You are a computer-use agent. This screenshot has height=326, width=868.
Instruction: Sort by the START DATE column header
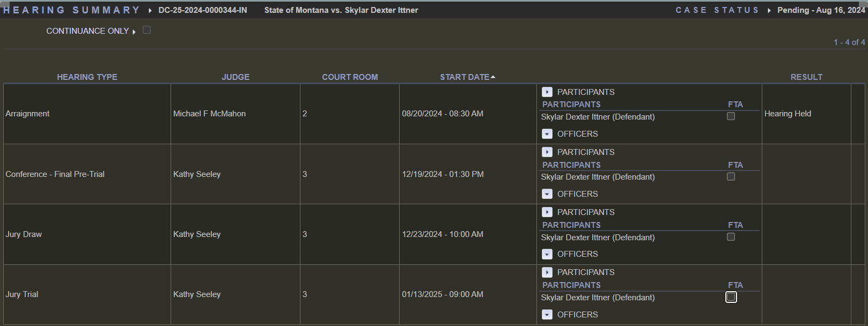pos(465,77)
